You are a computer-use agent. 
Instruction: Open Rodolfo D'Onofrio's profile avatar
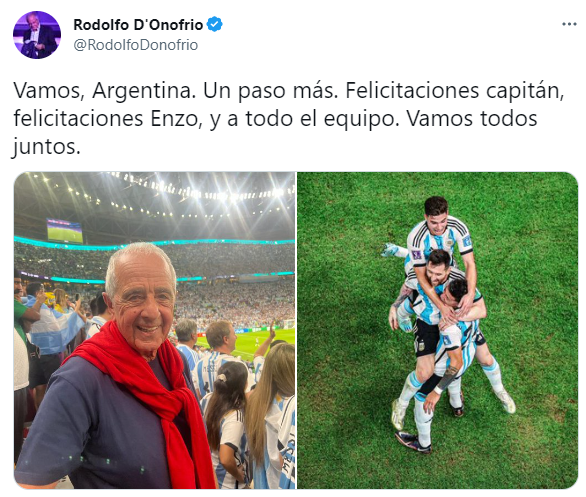point(37,35)
